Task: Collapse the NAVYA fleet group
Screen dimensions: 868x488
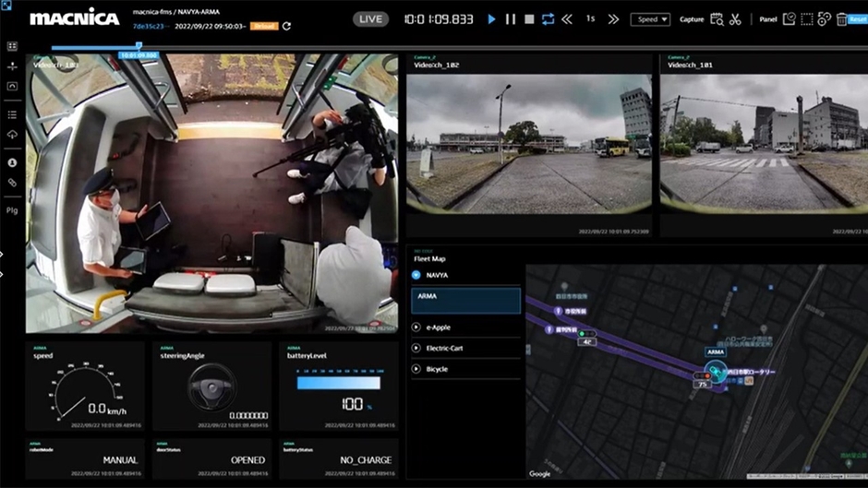Action: (416, 275)
